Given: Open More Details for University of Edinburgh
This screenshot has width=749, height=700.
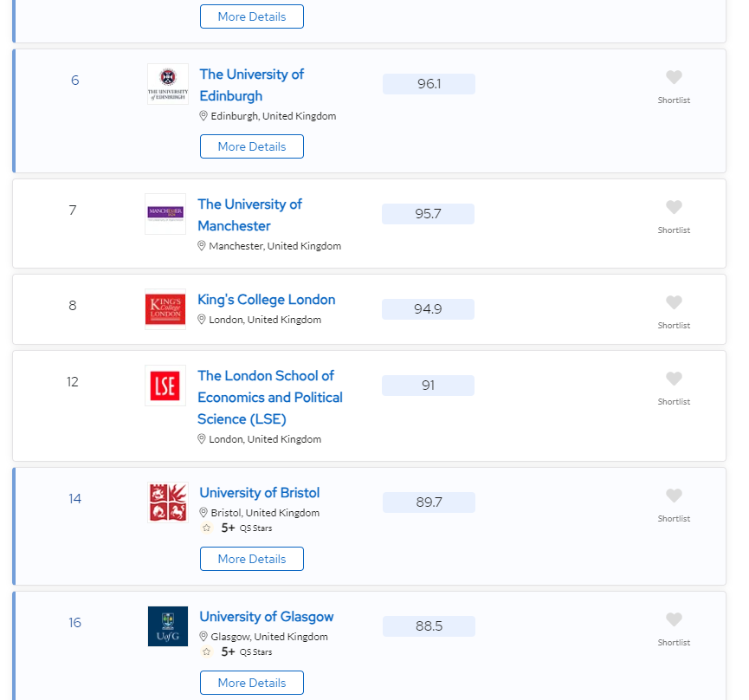Looking at the screenshot, I should click(252, 146).
